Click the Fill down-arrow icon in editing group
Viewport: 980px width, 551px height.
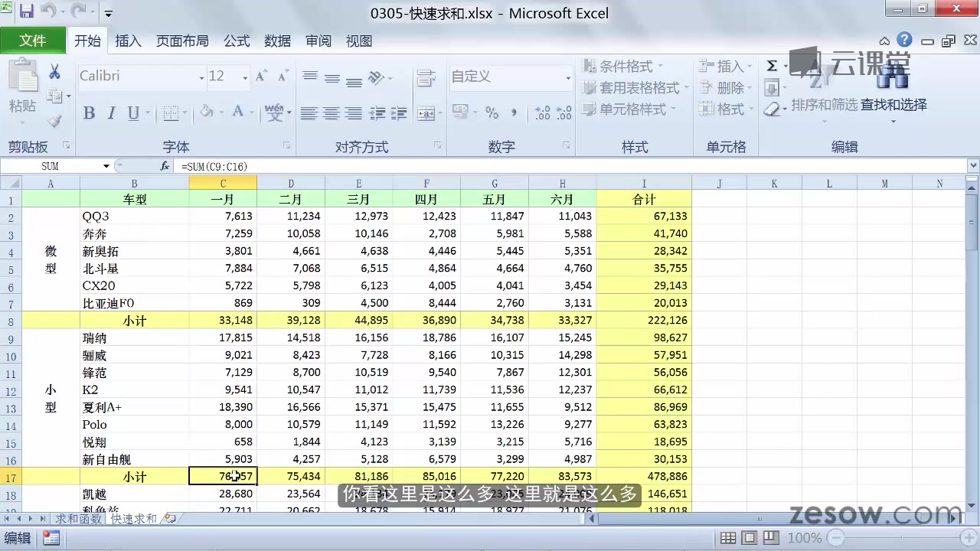point(772,88)
